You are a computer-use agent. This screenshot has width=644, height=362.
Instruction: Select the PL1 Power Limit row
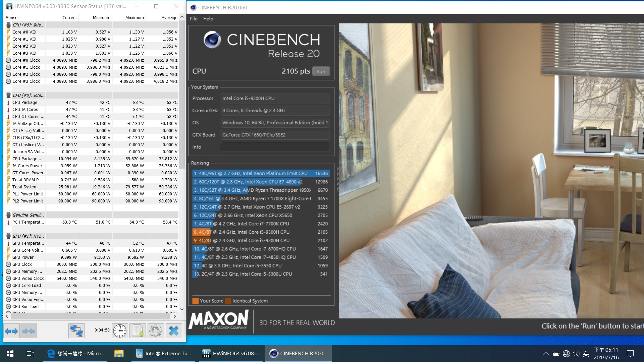(91, 194)
